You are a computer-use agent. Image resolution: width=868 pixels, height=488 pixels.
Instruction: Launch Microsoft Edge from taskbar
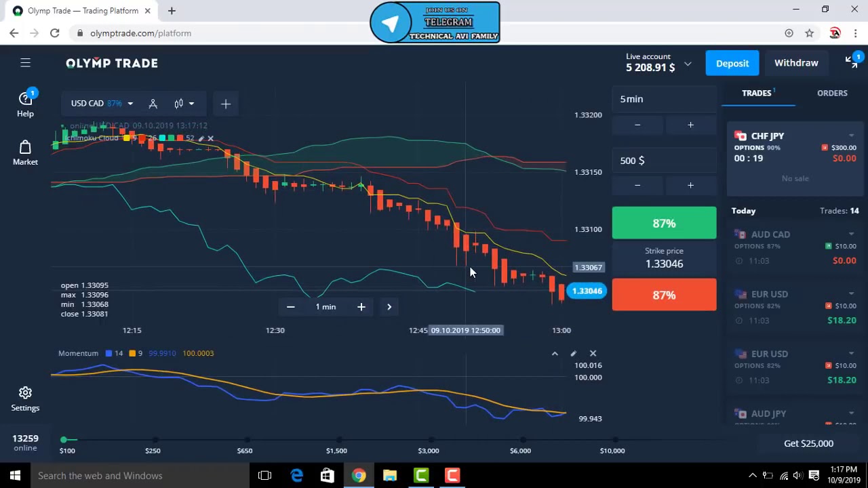tap(296, 476)
